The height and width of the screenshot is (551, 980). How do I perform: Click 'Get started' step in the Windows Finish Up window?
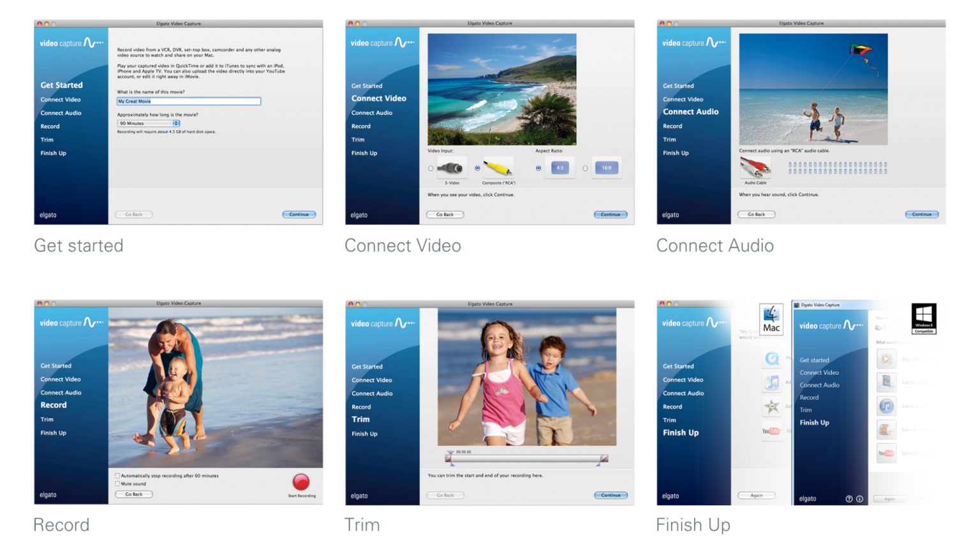tap(814, 360)
